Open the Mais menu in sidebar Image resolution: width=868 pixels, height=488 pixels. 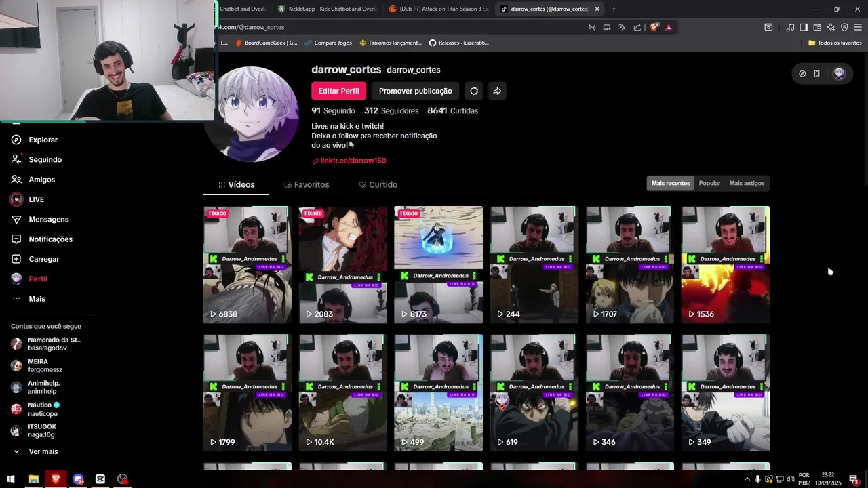37,299
